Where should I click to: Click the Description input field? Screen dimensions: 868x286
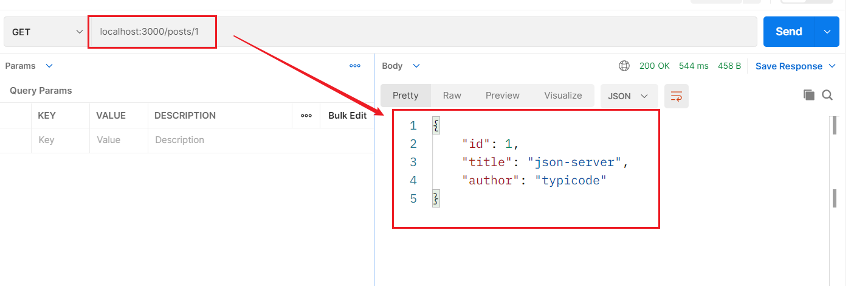[x=261, y=140]
